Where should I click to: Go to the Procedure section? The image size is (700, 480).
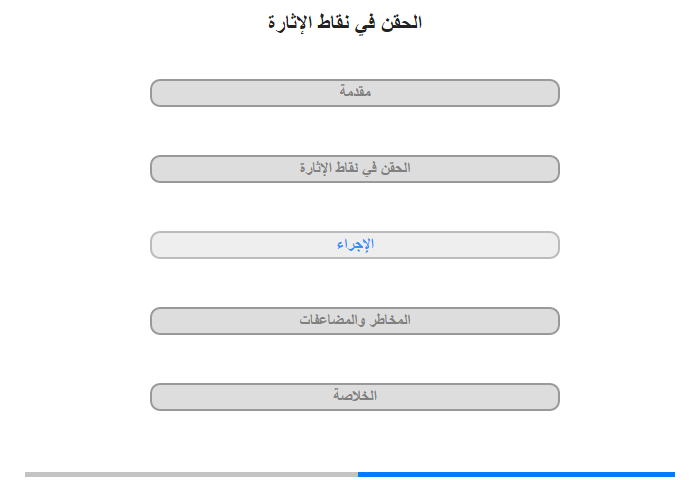click(x=355, y=245)
